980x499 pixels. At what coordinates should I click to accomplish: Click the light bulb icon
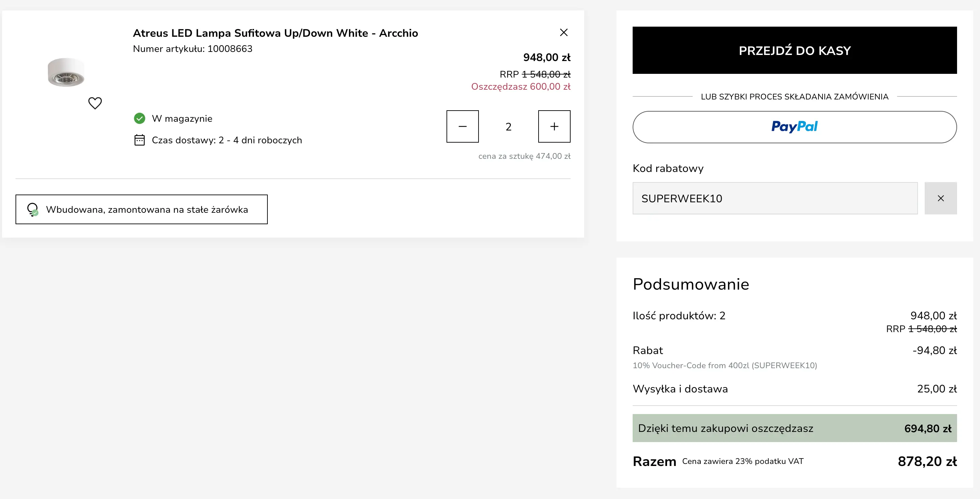pos(33,210)
